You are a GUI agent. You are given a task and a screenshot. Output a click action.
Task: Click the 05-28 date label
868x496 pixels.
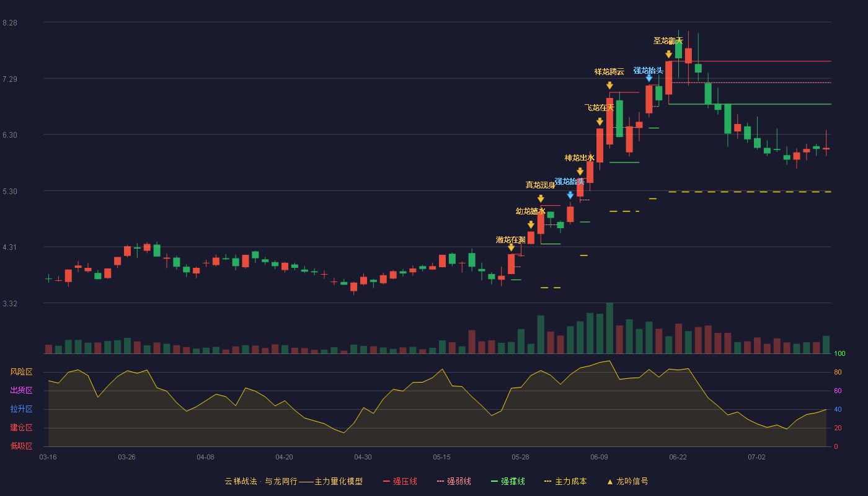pos(520,457)
